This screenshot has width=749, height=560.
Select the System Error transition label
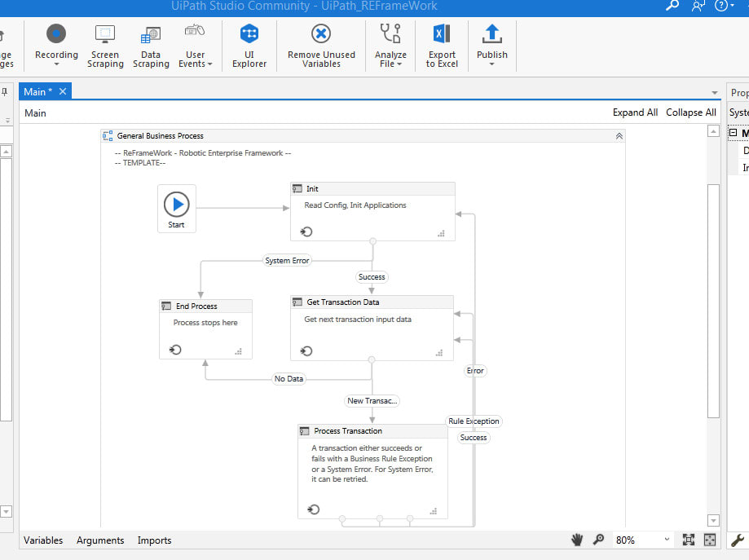coord(287,260)
